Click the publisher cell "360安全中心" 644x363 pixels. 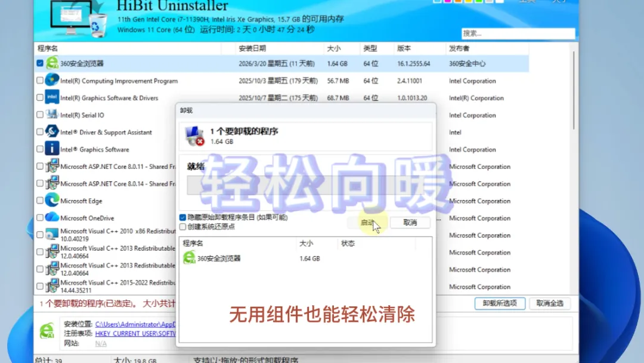click(x=467, y=63)
